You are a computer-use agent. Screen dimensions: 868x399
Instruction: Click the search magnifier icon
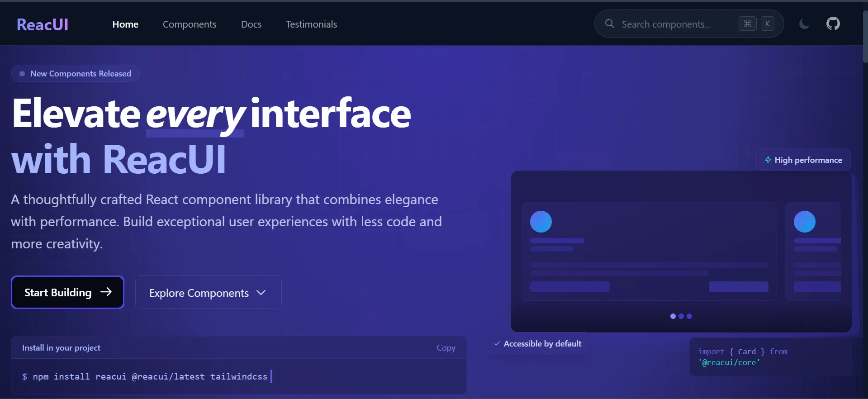(x=610, y=24)
